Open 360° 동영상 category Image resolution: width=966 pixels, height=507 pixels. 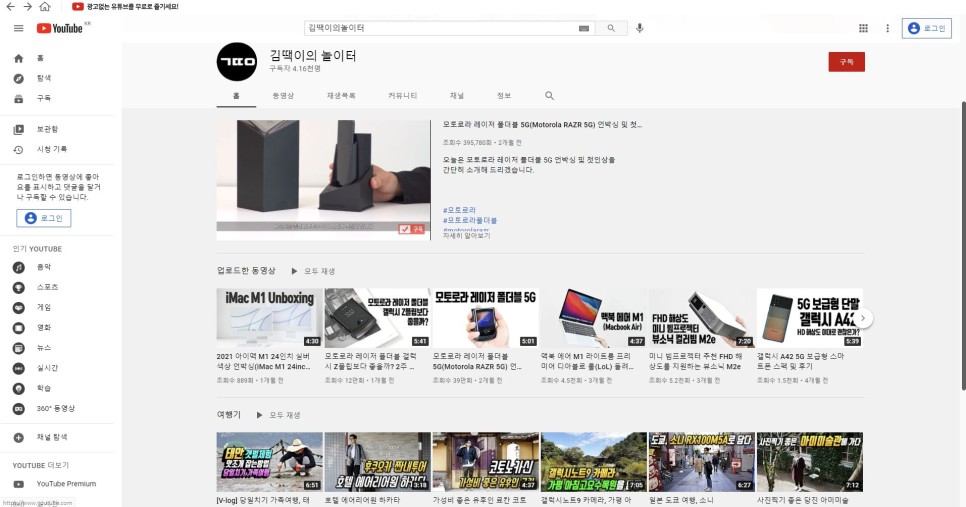coord(57,408)
